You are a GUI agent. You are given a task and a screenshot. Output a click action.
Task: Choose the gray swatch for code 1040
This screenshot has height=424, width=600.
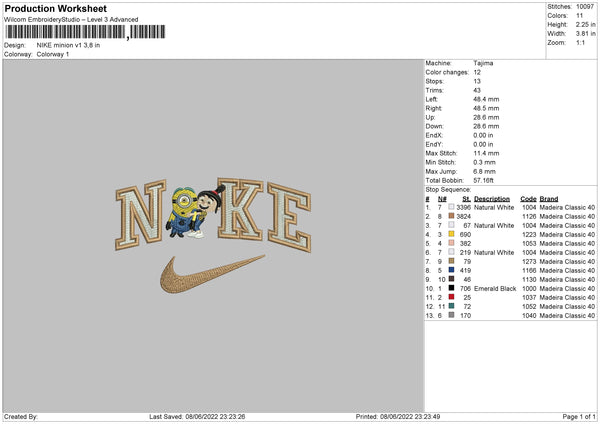452,315
